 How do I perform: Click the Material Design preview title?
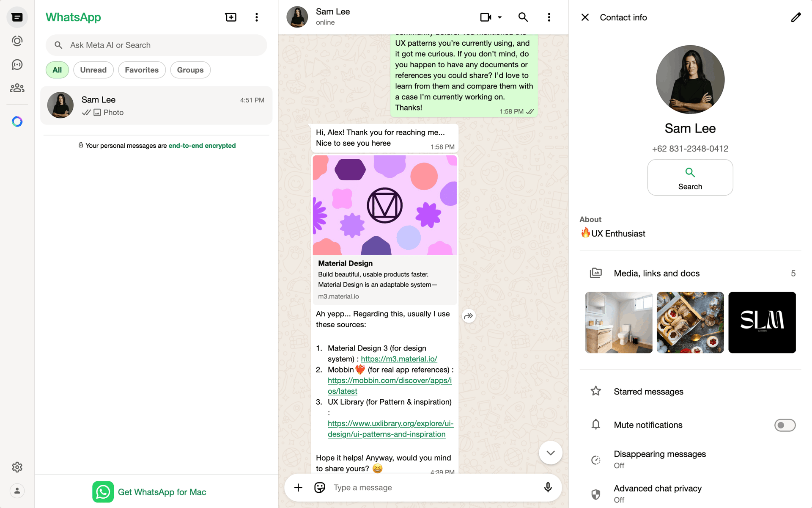point(346,263)
